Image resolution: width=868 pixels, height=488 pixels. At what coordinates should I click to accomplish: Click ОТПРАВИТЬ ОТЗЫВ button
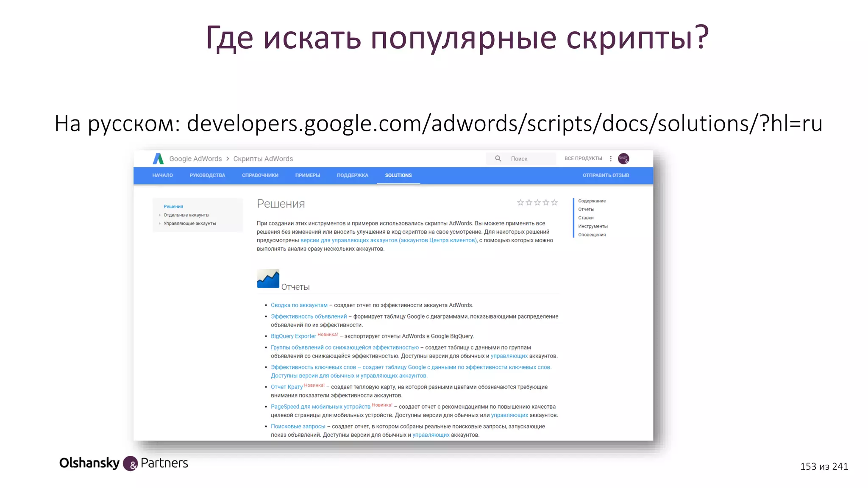pos(606,175)
